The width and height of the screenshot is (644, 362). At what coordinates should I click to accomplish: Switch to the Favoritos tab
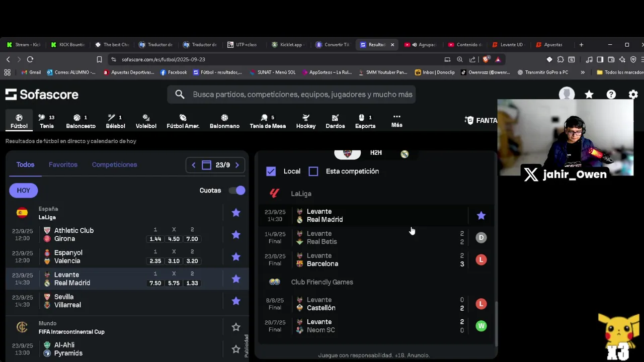tap(63, 164)
